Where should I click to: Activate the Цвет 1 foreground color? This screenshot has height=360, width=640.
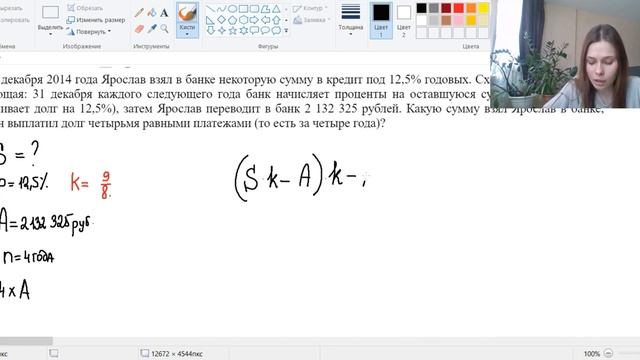tap(381, 20)
